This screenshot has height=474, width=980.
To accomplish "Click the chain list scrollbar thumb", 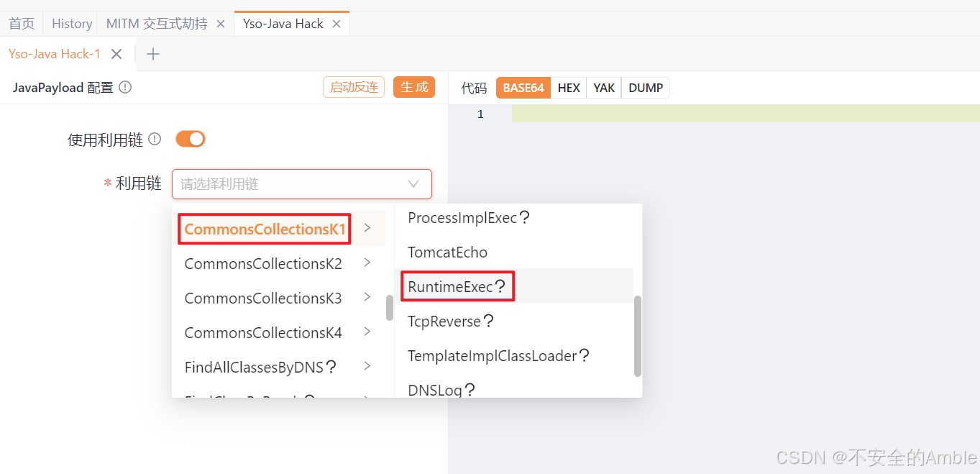I will coord(390,308).
